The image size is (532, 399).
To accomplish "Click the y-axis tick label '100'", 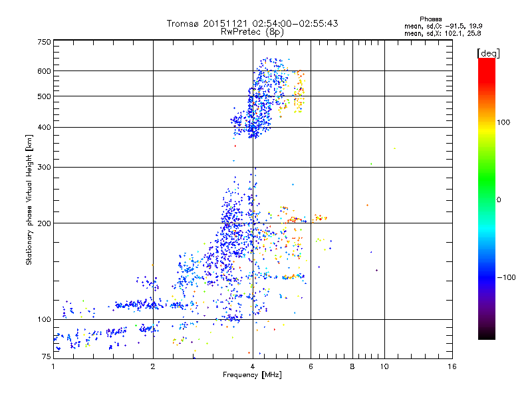I will pos(44,319).
